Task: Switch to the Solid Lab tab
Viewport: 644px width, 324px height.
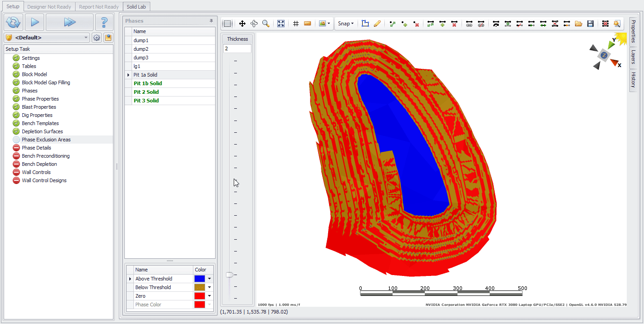Action: (x=136, y=7)
